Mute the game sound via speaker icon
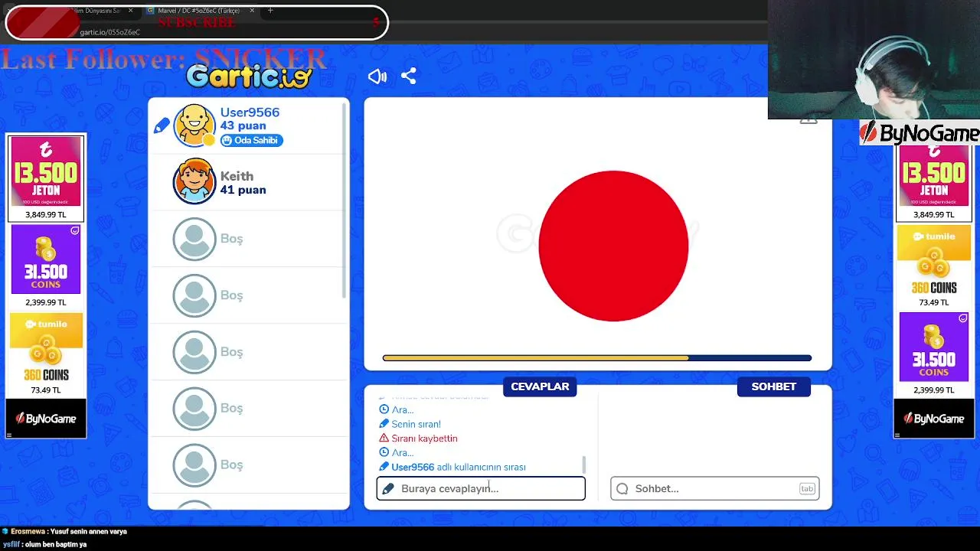The width and height of the screenshot is (980, 551). point(377,77)
